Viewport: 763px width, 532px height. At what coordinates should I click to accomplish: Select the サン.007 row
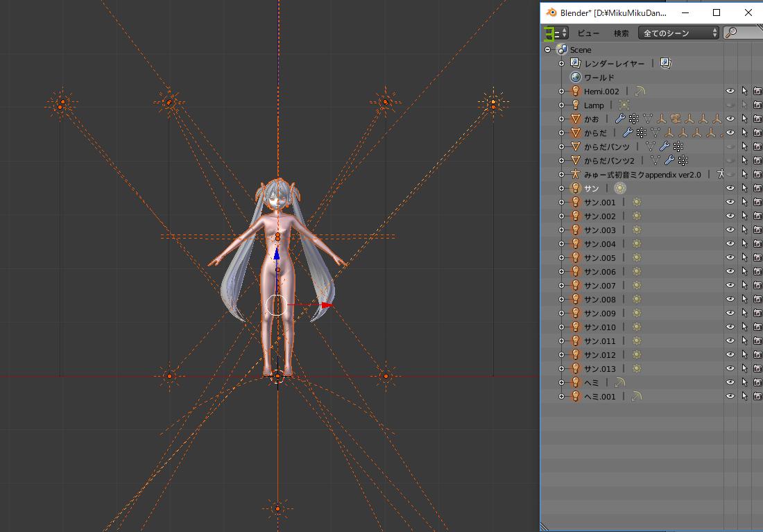[x=651, y=285]
